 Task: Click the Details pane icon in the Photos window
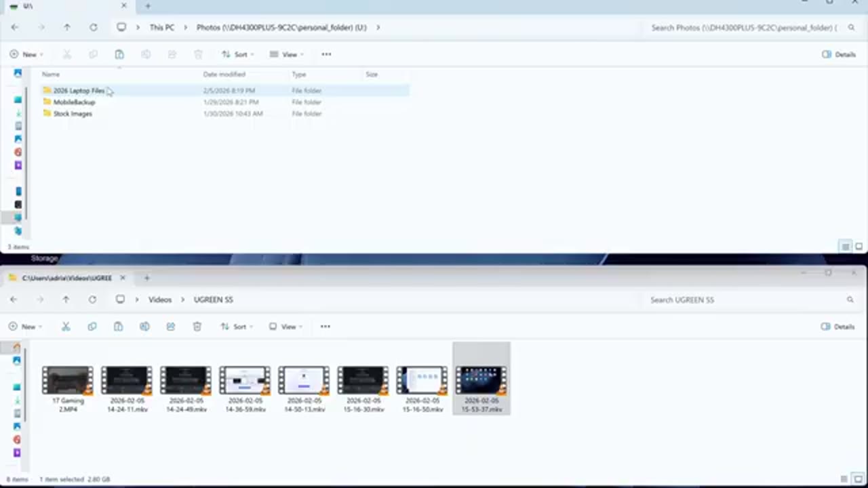click(x=839, y=54)
